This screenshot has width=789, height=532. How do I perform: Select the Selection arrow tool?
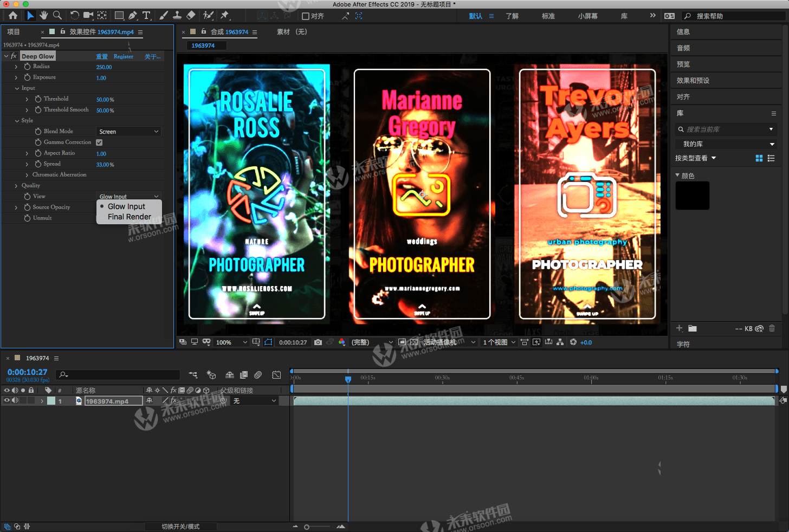[30, 16]
